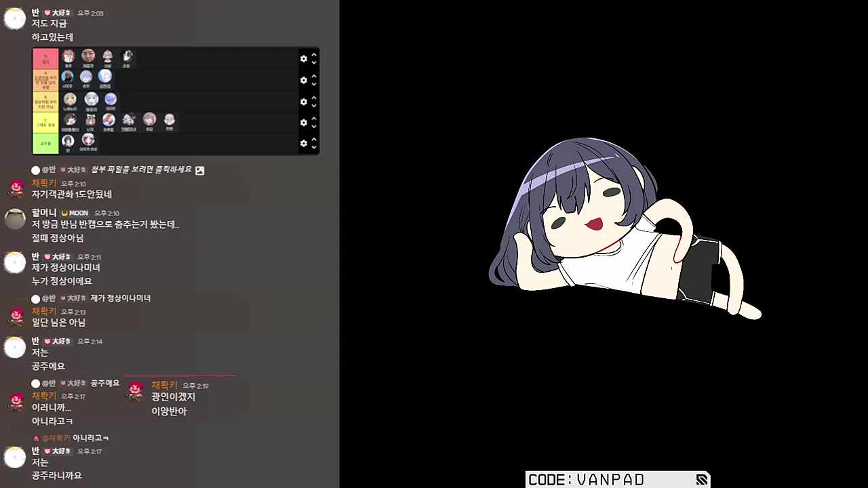Open the gear settings for the B tier row
The height and width of the screenshot is (488, 868).
pyautogui.click(x=303, y=102)
